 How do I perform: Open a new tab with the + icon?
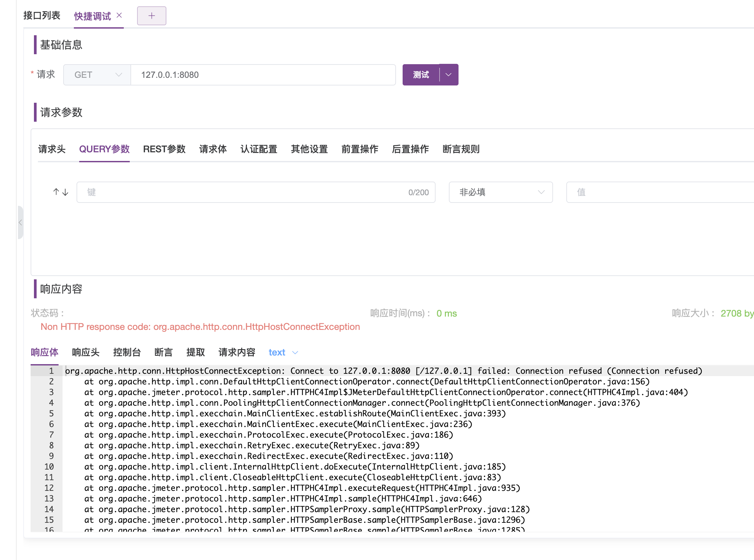151,15
